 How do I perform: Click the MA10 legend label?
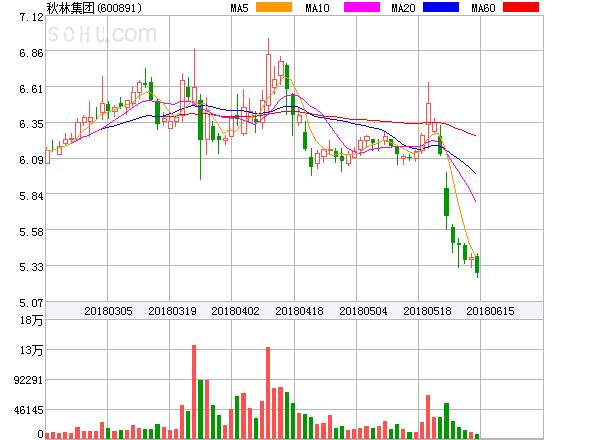click(x=317, y=8)
